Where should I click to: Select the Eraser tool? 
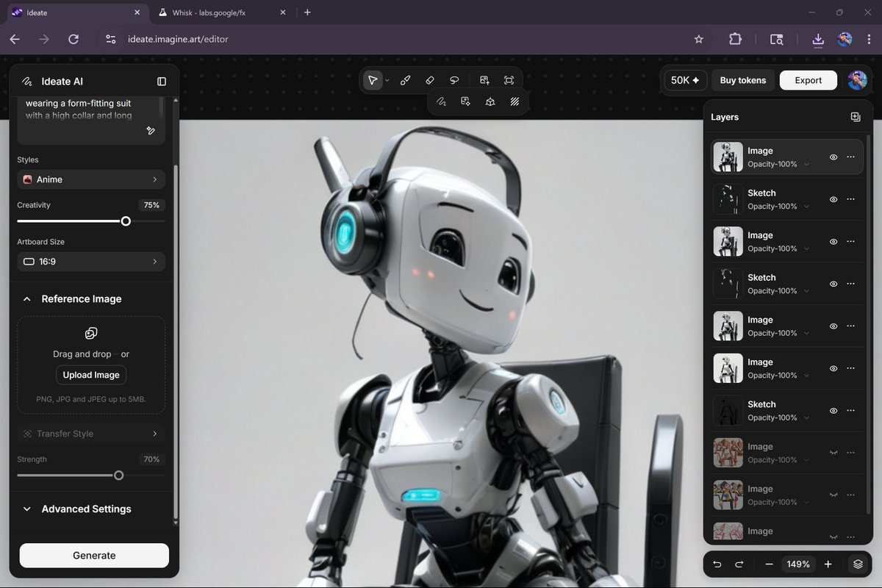point(430,80)
